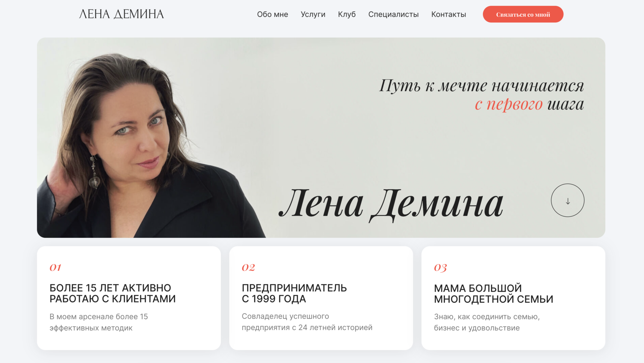Click the 'ЛЕНА ДЕМИНА' header logo

pos(122,14)
